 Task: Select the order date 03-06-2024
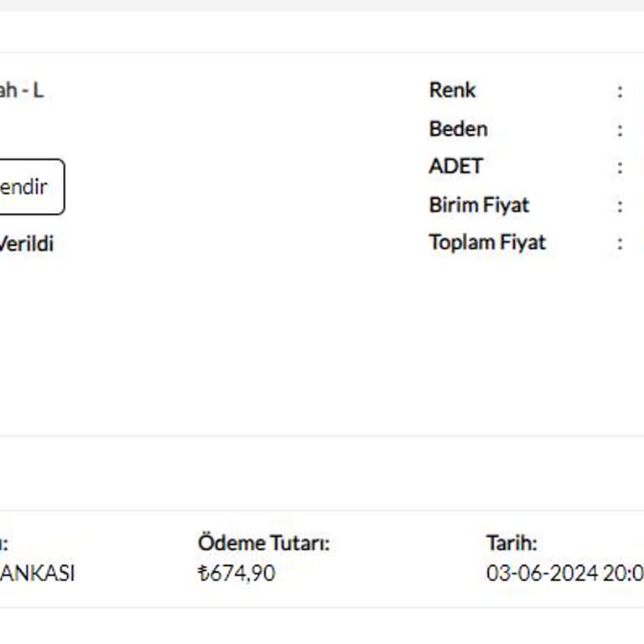(542, 574)
